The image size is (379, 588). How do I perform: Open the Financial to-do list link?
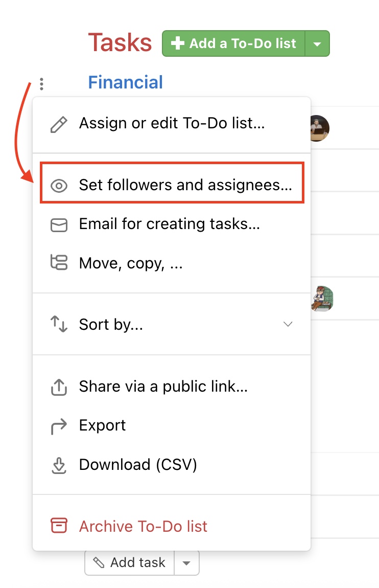click(x=125, y=82)
